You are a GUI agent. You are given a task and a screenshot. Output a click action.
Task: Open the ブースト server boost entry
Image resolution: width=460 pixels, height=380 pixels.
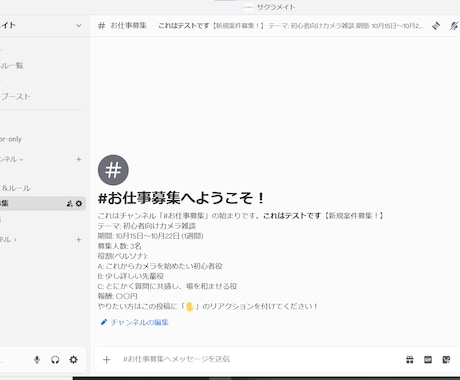pos(15,97)
